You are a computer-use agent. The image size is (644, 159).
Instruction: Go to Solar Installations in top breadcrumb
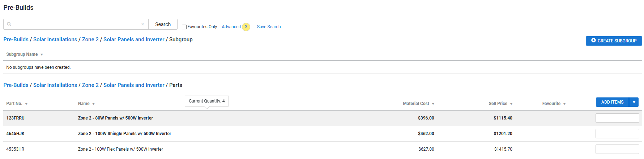55,39
